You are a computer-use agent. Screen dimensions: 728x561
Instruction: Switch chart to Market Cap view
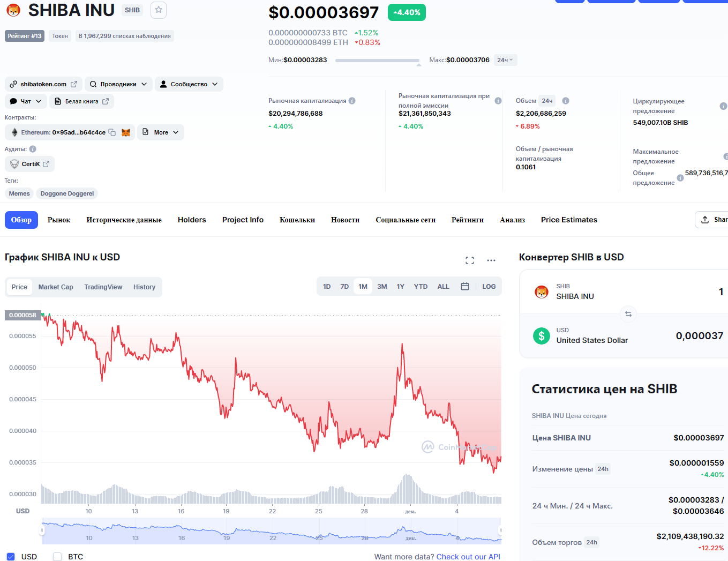[x=56, y=287]
